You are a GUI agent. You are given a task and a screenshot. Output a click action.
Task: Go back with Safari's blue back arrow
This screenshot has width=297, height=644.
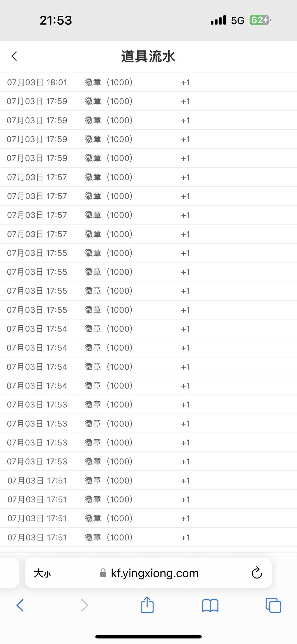tap(20, 605)
